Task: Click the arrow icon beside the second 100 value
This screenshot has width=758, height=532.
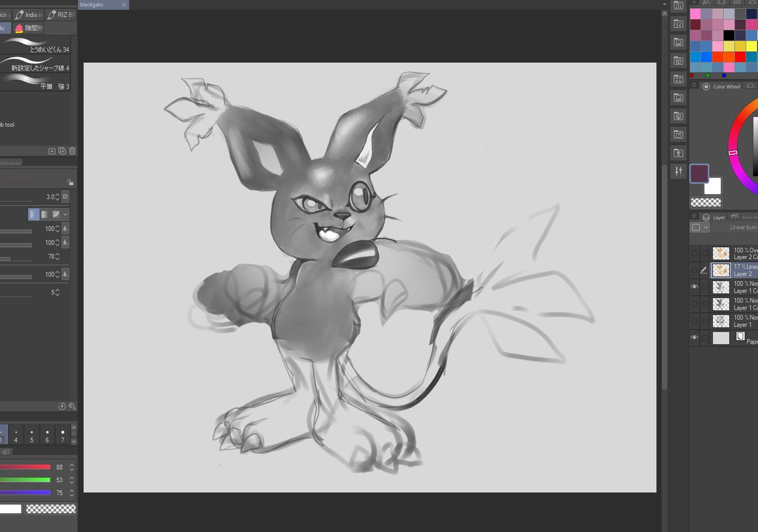Action: pyautogui.click(x=65, y=243)
